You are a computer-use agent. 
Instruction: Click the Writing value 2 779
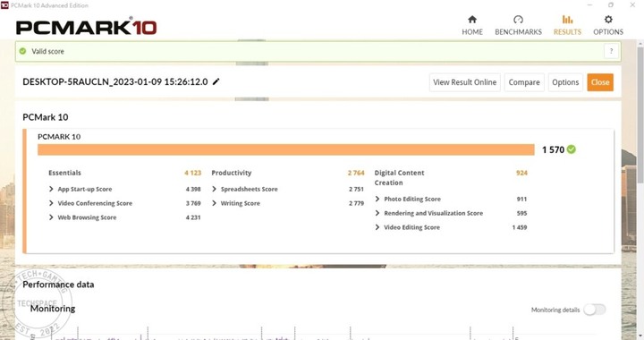coord(356,203)
